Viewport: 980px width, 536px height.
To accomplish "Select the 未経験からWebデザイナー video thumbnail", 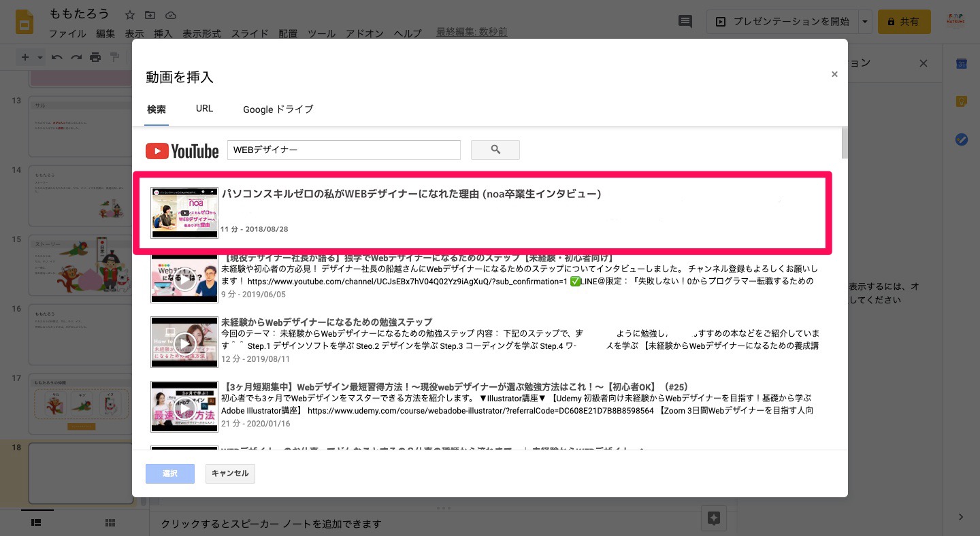I will point(184,342).
